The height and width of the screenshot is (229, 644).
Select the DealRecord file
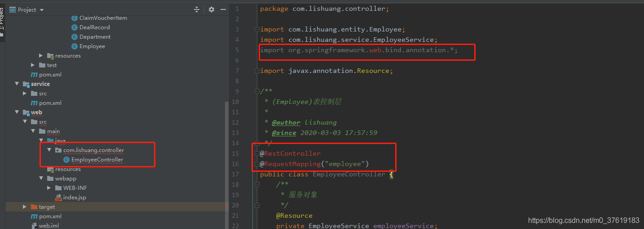95,27
